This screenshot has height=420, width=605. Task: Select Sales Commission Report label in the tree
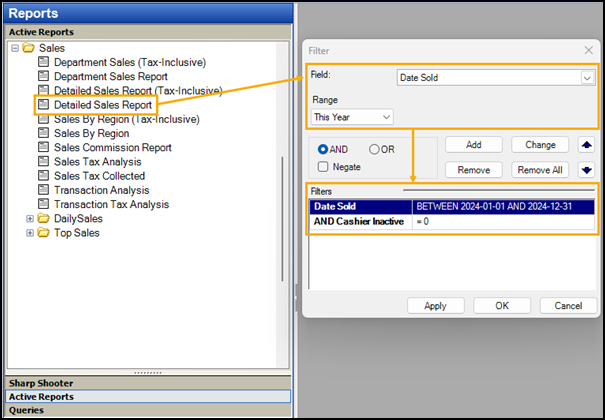click(113, 147)
